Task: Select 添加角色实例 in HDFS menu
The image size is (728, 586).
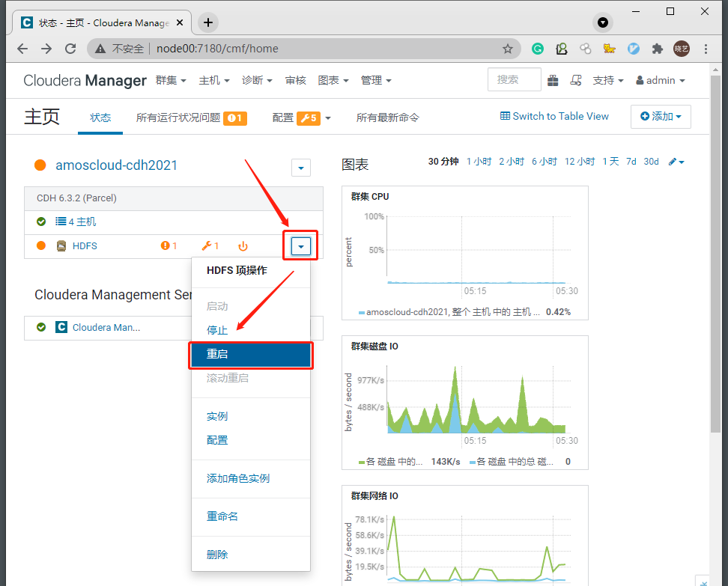Action: (238, 478)
